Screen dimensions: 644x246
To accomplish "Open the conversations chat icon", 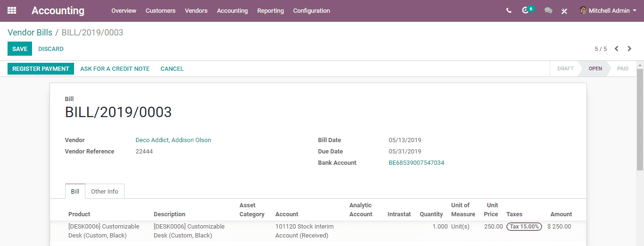I will click(548, 10).
